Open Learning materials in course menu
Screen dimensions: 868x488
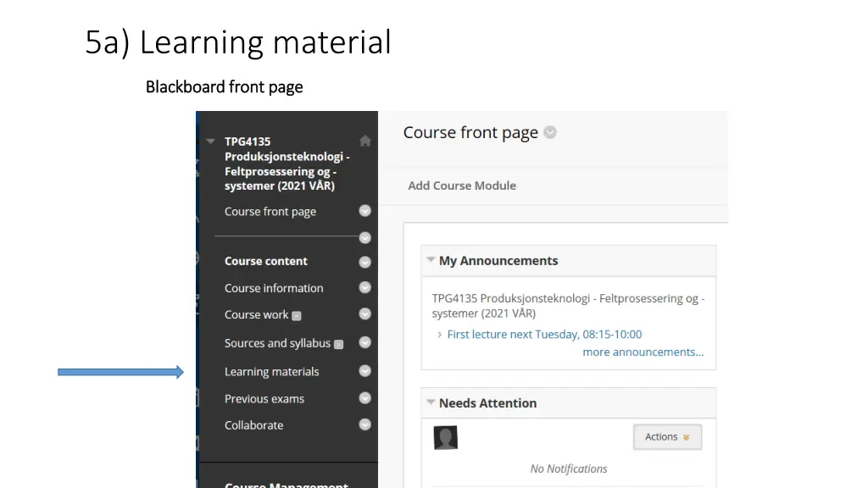tap(271, 372)
